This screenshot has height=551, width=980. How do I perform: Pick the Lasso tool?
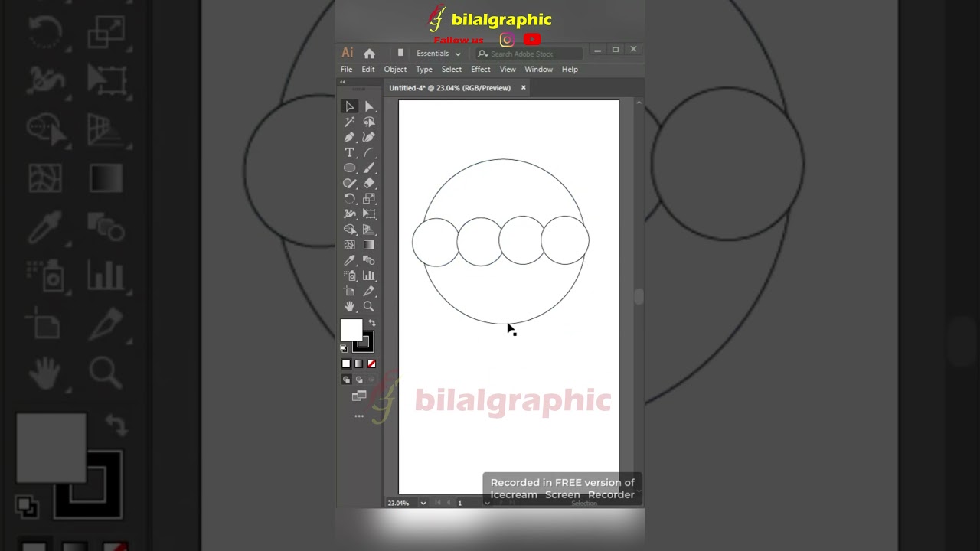(x=369, y=122)
